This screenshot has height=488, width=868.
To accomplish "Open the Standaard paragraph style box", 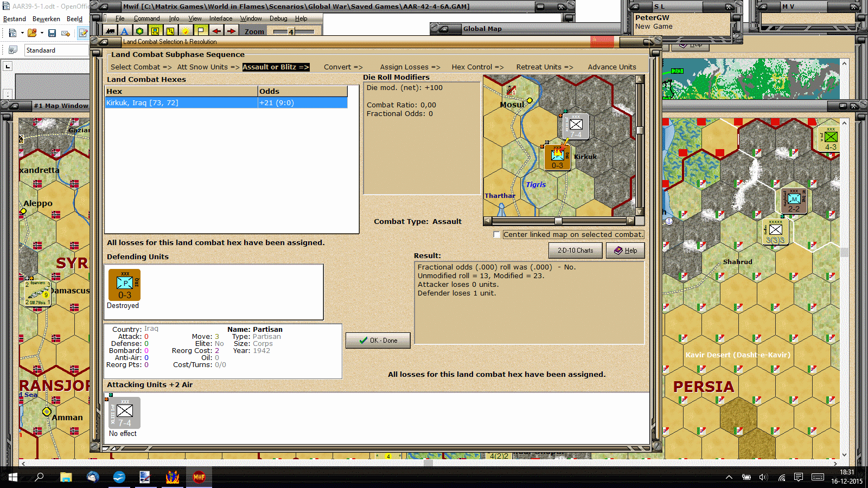I will 56,50.
